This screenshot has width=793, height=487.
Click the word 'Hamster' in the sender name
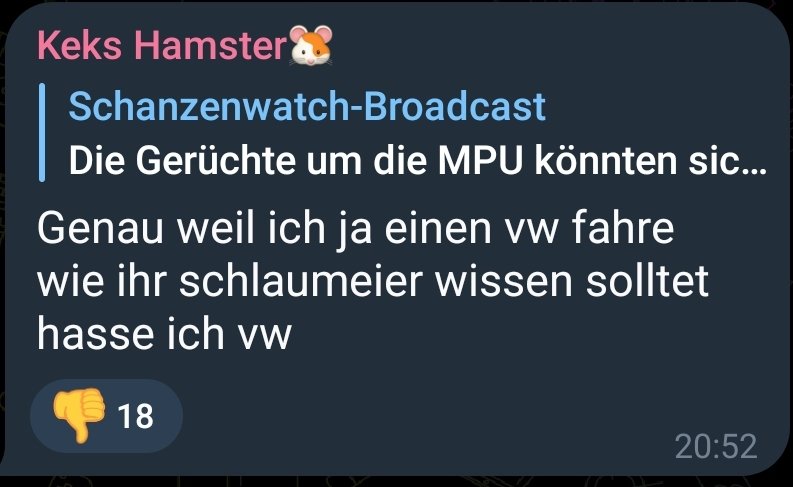pos(210,45)
